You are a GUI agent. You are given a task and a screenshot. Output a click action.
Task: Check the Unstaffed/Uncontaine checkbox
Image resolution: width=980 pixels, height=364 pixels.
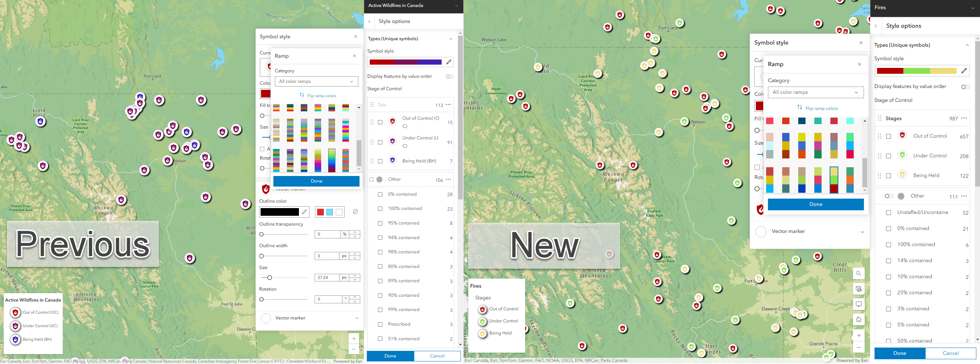pos(888,212)
